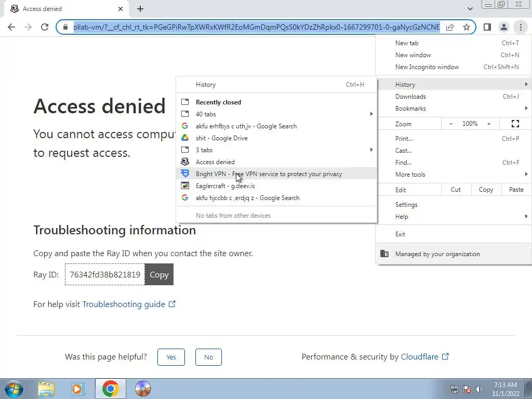Click the browser back arrow

tap(11, 27)
